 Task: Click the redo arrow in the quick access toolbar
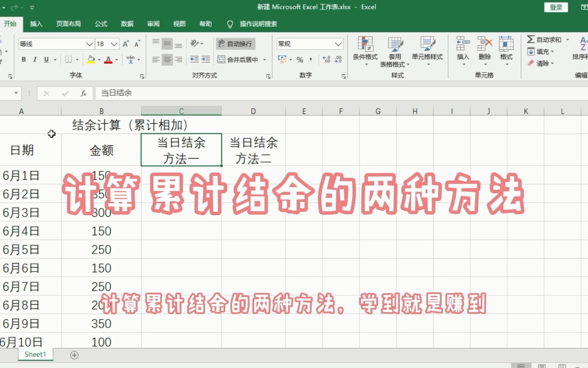tap(14, 7)
